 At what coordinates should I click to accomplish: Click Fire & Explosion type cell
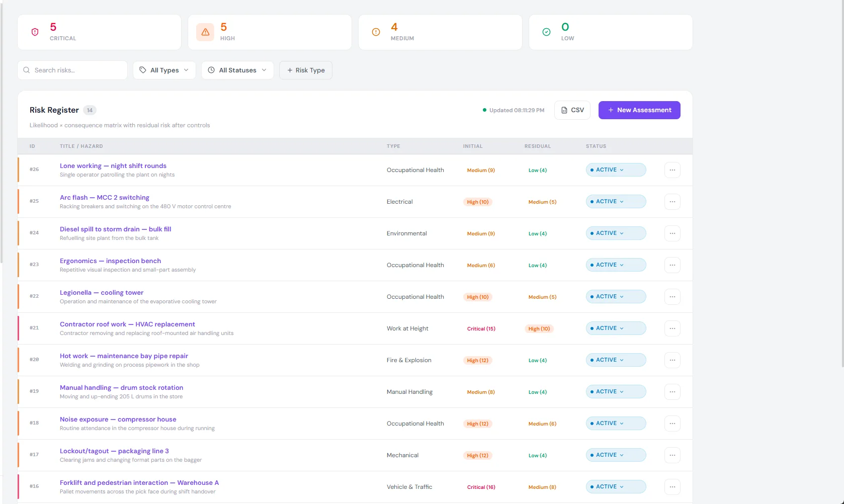[409, 360]
